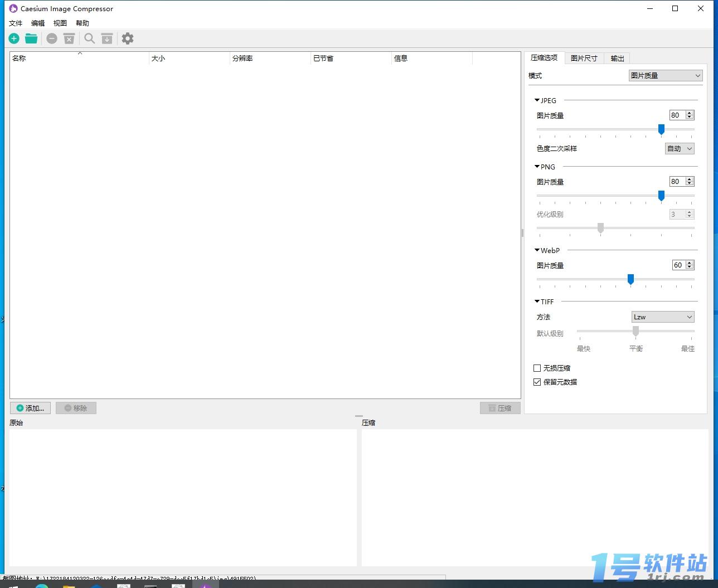Open folder using the teal folder icon
The height and width of the screenshot is (588, 718).
point(31,38)
